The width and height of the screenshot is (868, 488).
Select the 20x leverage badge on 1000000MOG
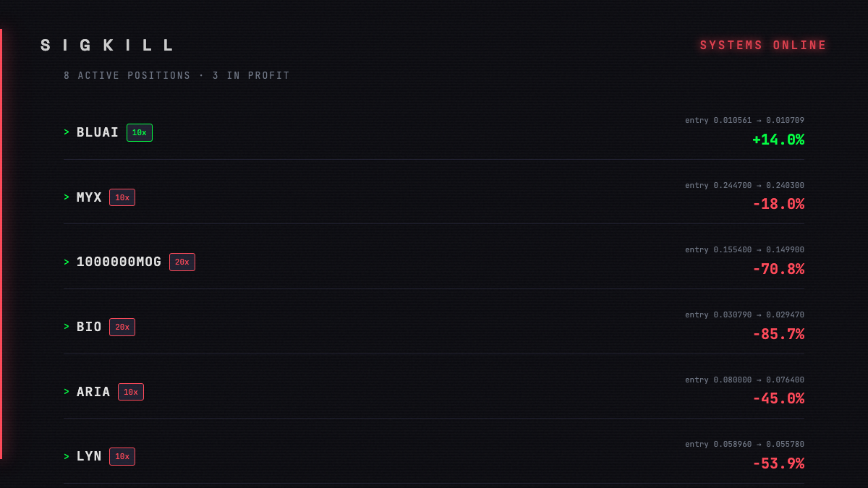click(x=182, y=262)
